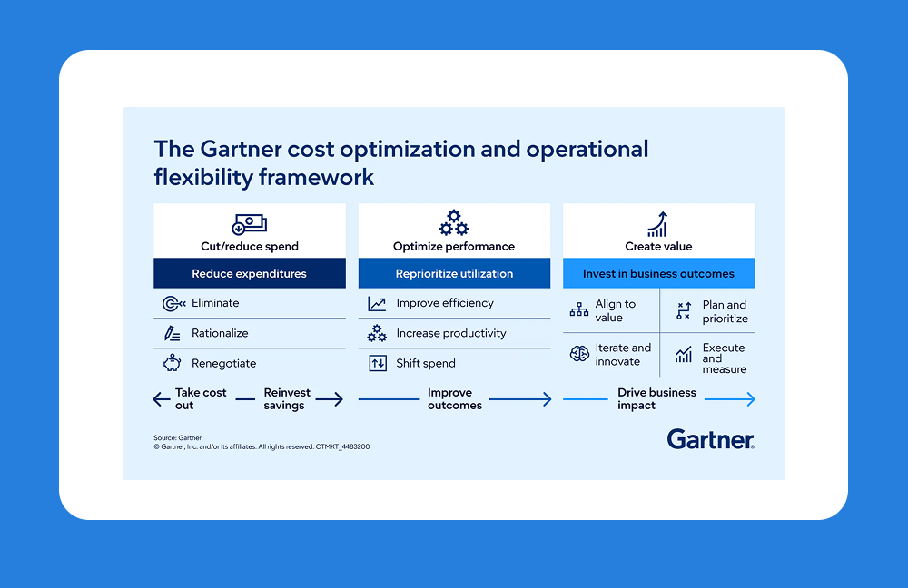Click the hierarchy icon beside Align to value

[x=579, y=309]
